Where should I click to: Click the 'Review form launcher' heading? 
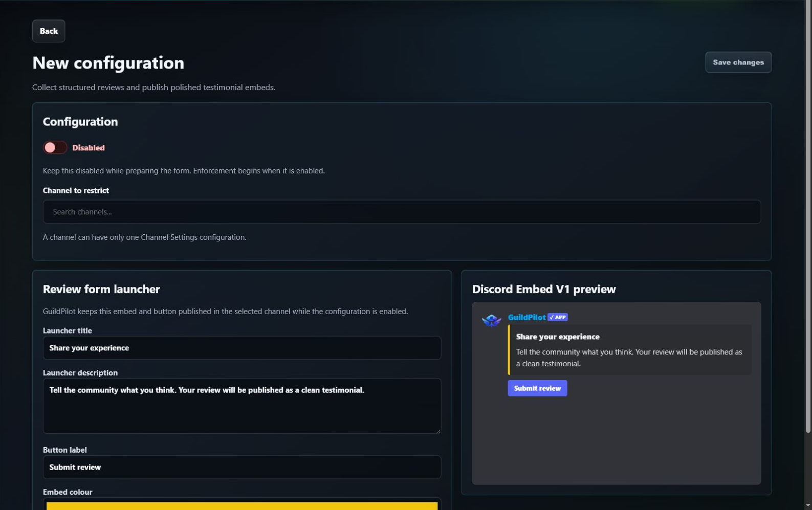pos(101,289)
